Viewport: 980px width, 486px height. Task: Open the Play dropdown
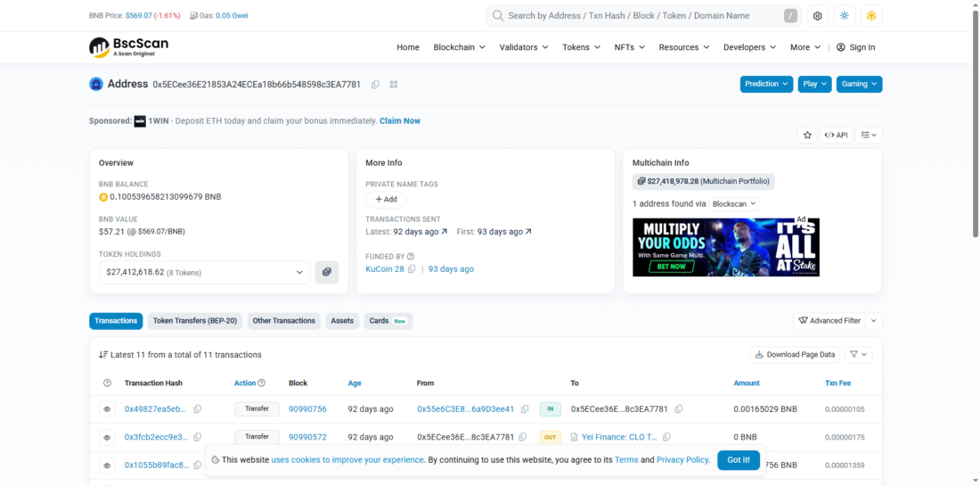point(814,84)
